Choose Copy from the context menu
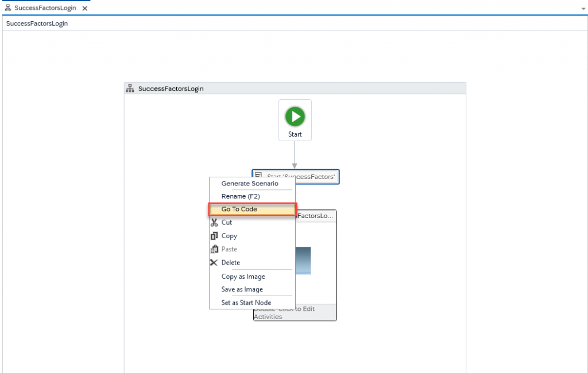 click(253, 236)
